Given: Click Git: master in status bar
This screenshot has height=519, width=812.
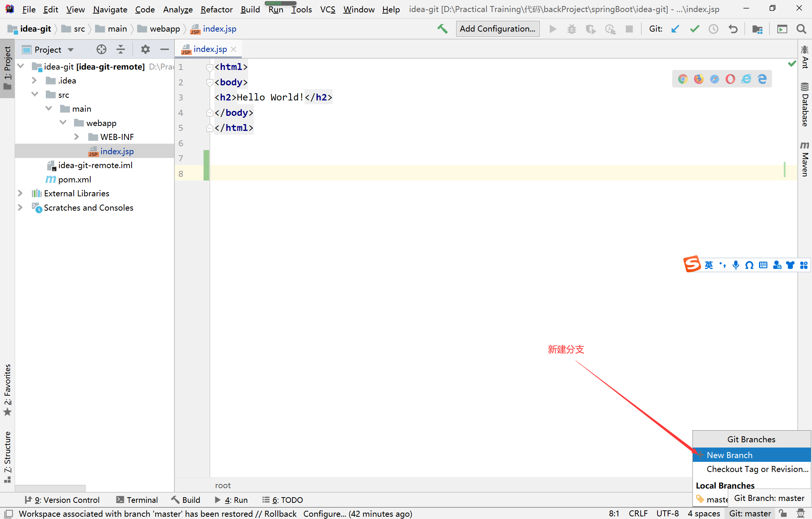Looking at the screenshot, I should [x=750, y=513].
